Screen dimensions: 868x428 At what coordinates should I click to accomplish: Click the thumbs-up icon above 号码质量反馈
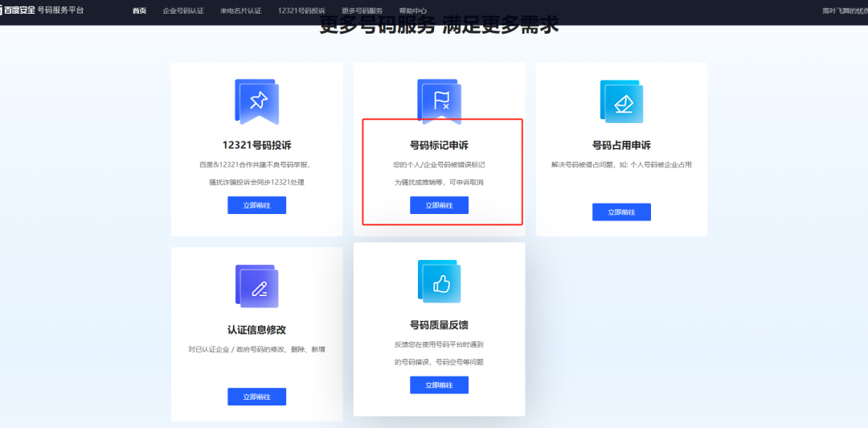tap(440, 281)
